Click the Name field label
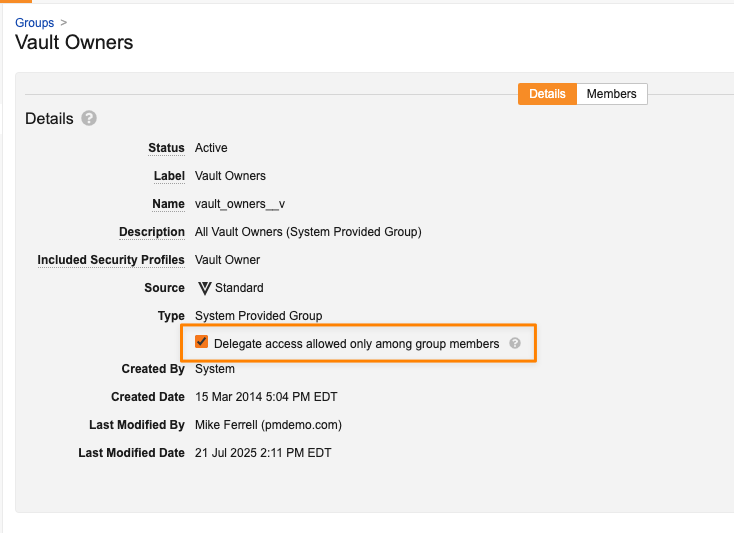Viewport: 734px width, 533px height. click(x=169, y=204)
